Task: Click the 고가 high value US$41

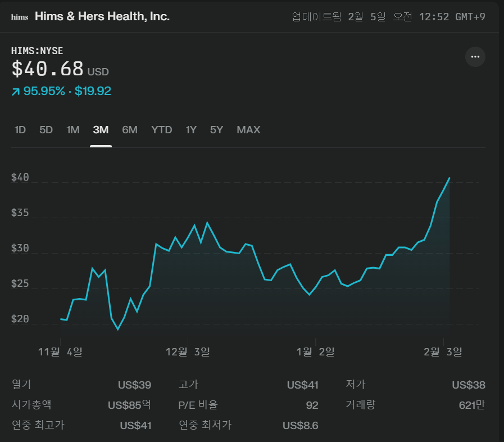Action: (x=302, y=385)
